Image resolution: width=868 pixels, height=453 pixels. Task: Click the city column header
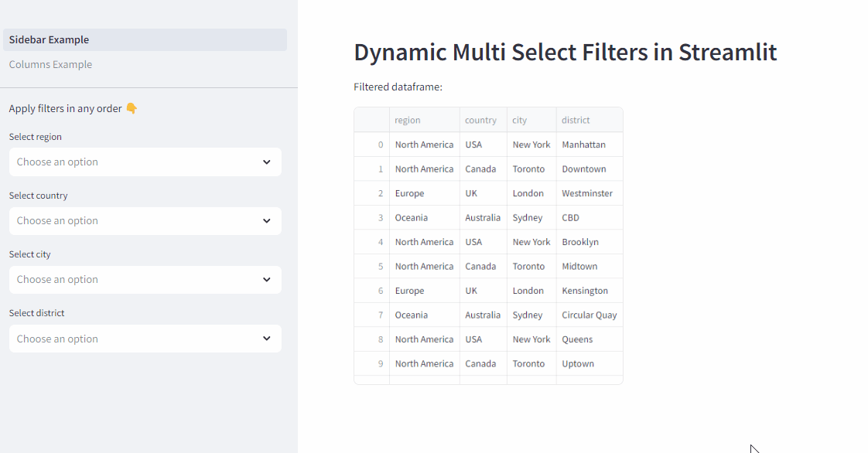[x=531, y=120]
